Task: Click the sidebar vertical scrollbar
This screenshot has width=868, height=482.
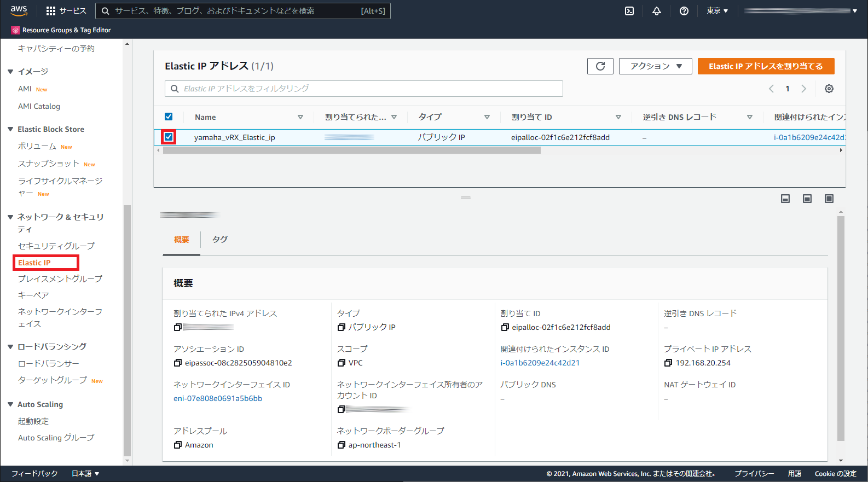Action: [127, 330]
